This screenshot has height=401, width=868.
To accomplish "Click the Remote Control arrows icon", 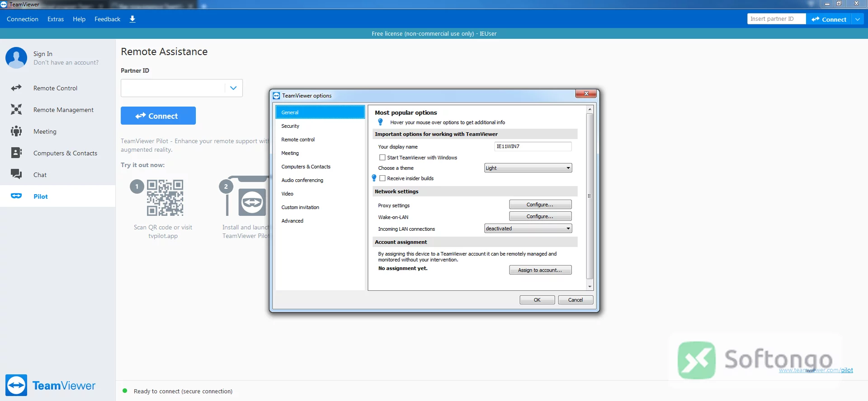I will [x=16, y=88].
